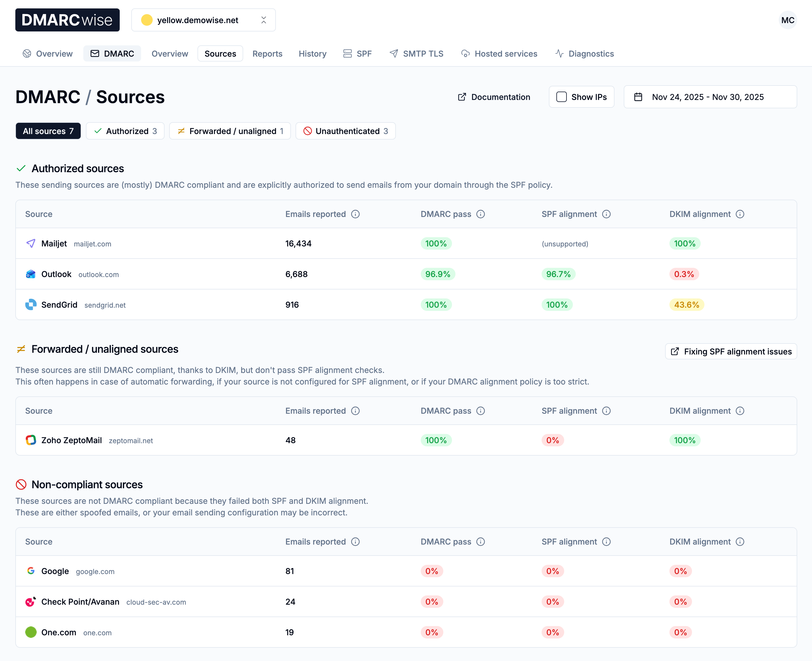Clear the selected domain with the X
This screenshot has width=812, height=661.
click(x=263, y=20)
